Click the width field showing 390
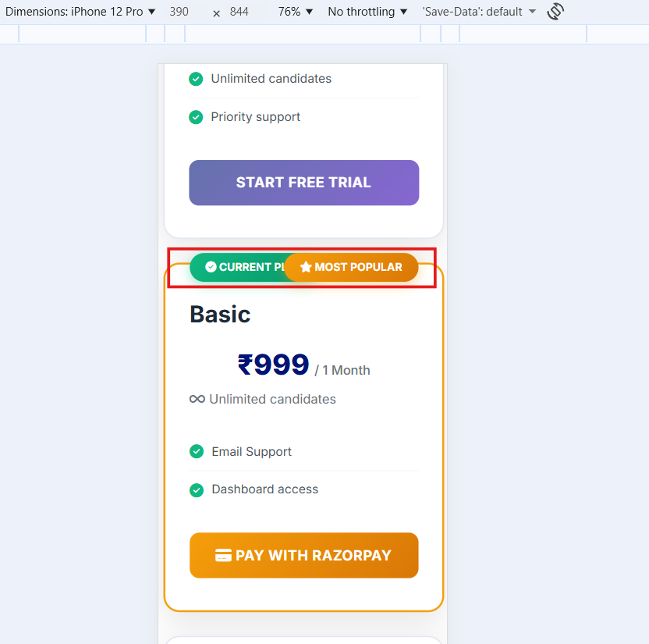 (179, 12)
